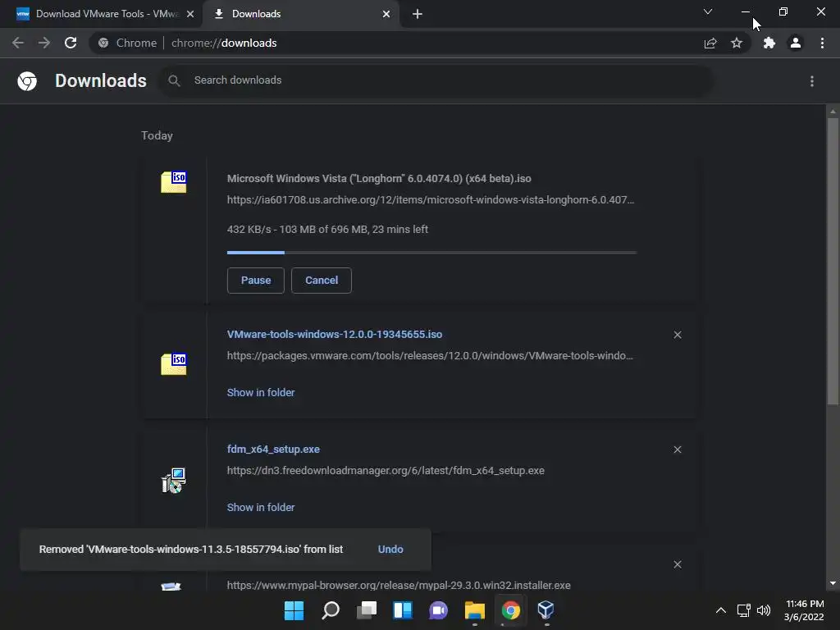The width and height of the screenshot is (840, 630).
Task: Click the VMware-tools 12.0.0 iso file icon
Action: [x=174, y=364]
